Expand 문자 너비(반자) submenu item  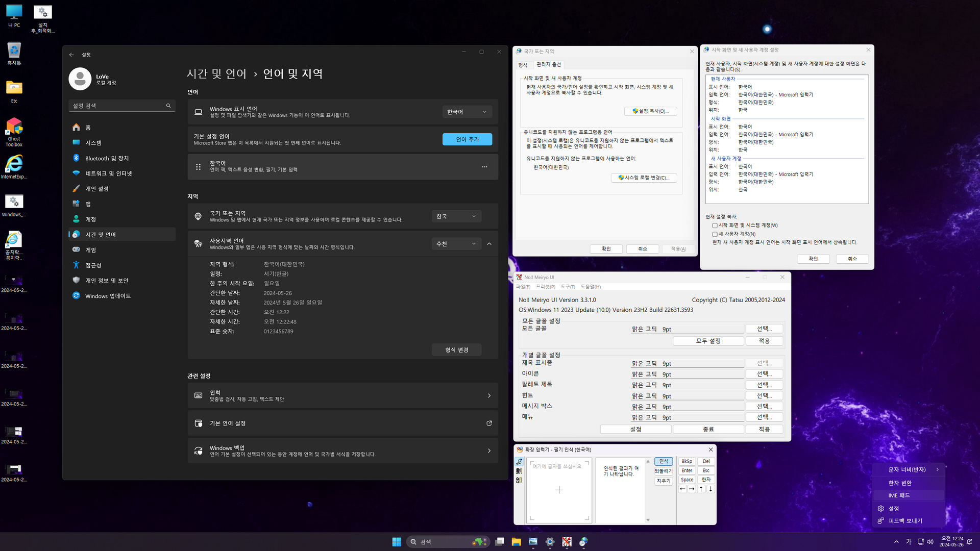[908, 469]
